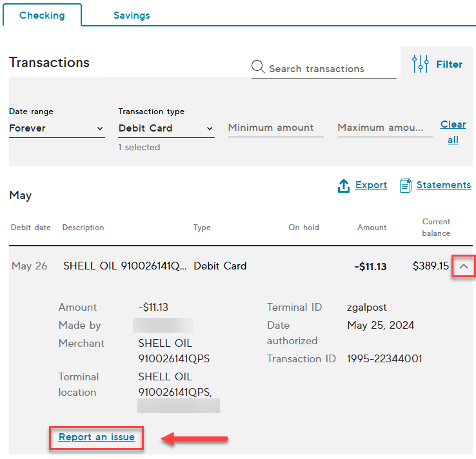This screenshot has width=476, height=459.
Task: Click the Description column header
Action: tap(83, 228)
